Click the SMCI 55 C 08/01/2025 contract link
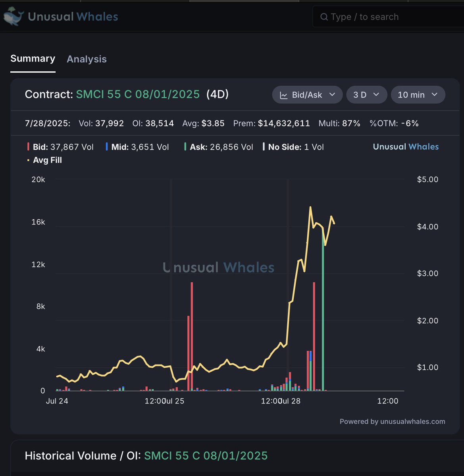 tap(138, 94)
